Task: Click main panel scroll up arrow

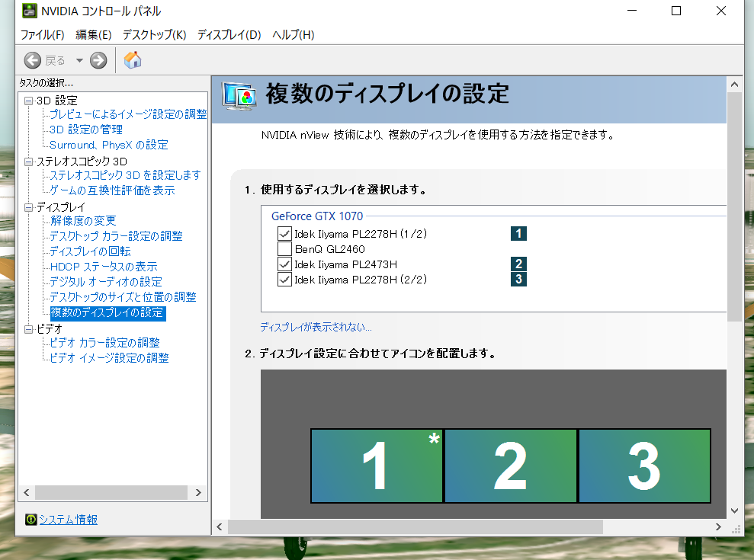Action: pos(734,85)
